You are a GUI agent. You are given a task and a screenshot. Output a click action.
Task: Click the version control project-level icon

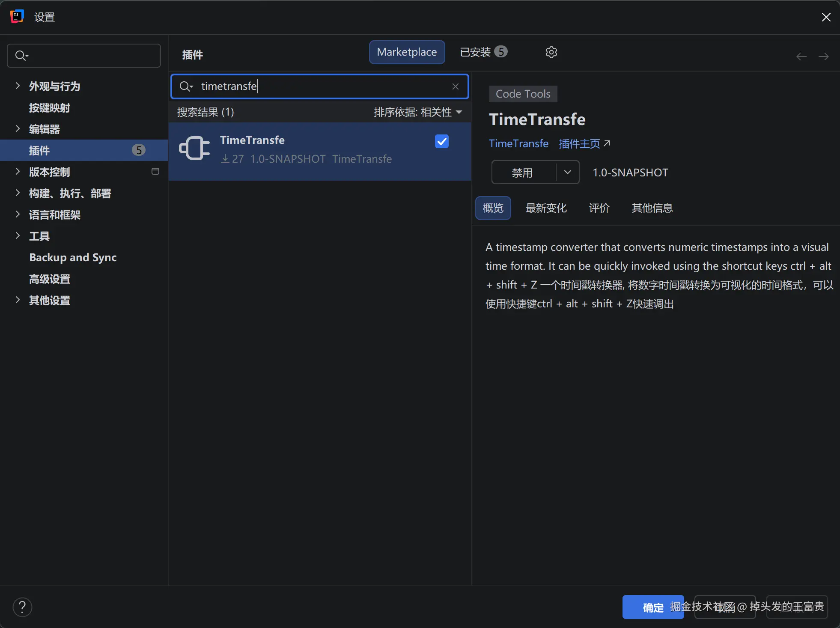point(155,172)
